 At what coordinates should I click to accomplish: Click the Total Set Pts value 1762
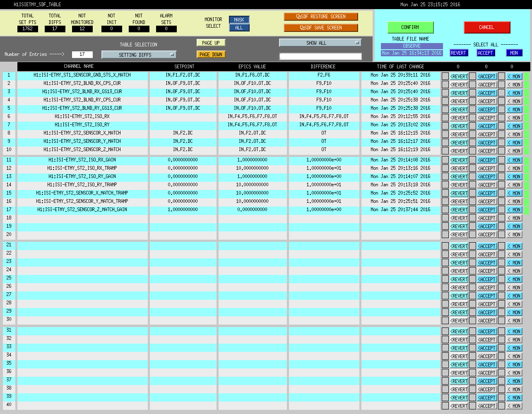coord(28,29)
